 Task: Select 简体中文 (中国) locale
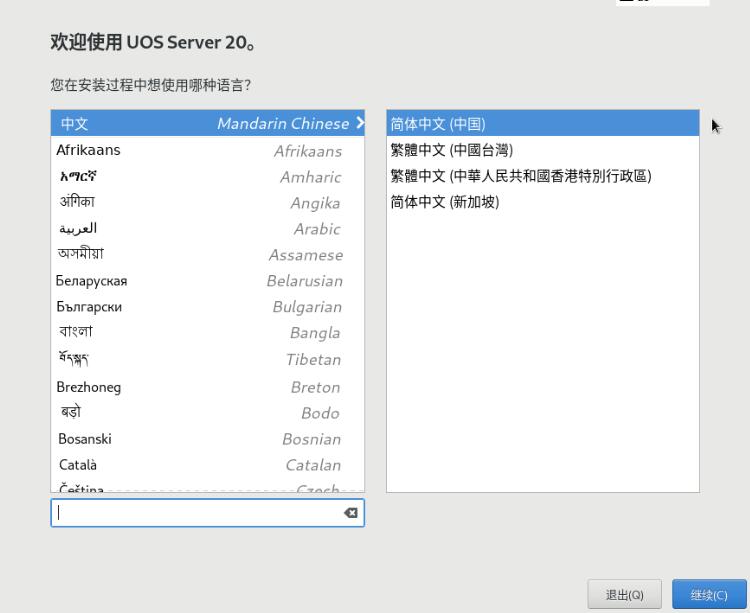point(542,124)
